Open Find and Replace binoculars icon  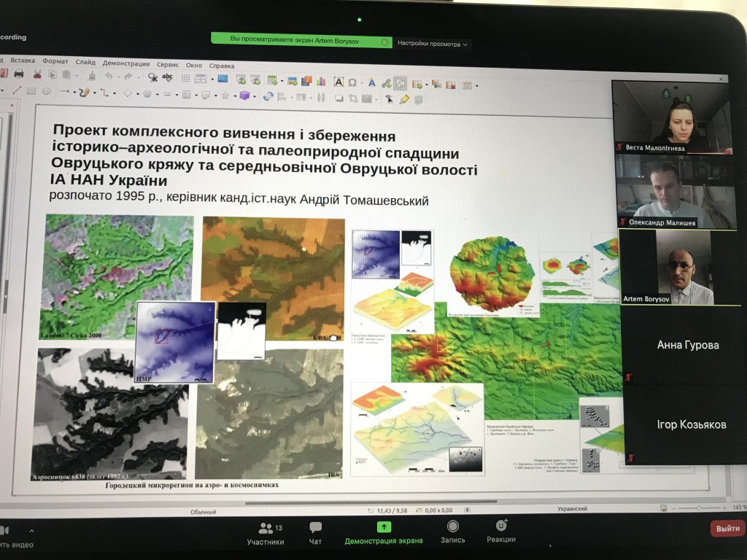pyautogui.click(x=152, y=77)
